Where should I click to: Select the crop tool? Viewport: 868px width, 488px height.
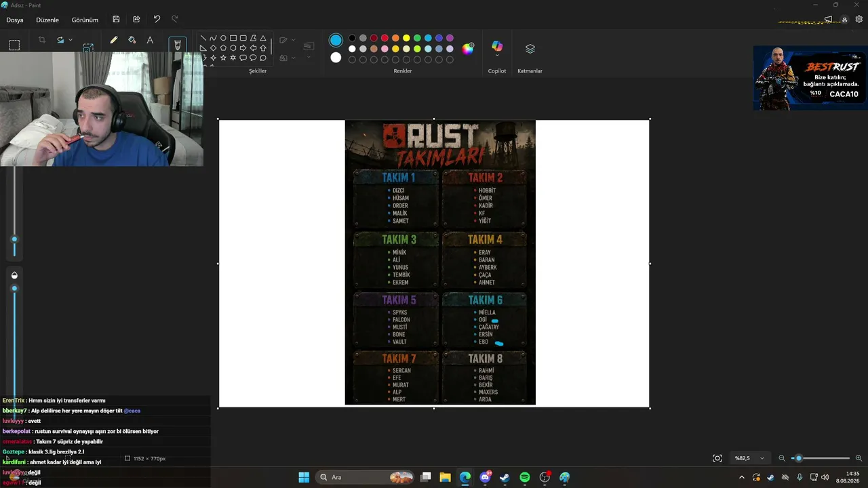[x=42, y=40]
